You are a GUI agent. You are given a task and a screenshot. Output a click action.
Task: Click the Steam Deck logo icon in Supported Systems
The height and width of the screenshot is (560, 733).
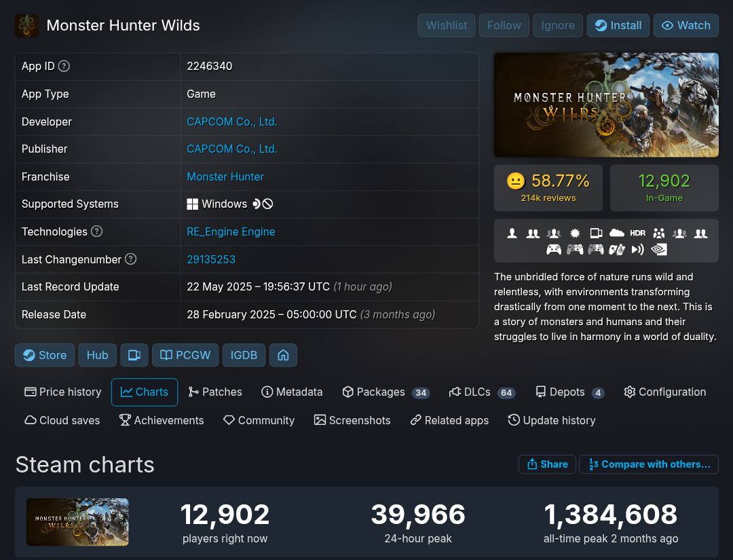[257, 204]
